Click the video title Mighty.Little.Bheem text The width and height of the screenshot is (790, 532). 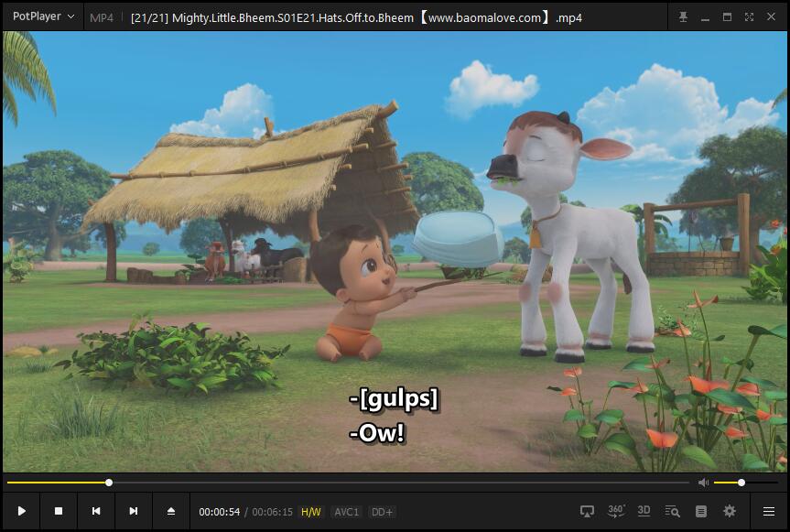(x=356, y=18)
